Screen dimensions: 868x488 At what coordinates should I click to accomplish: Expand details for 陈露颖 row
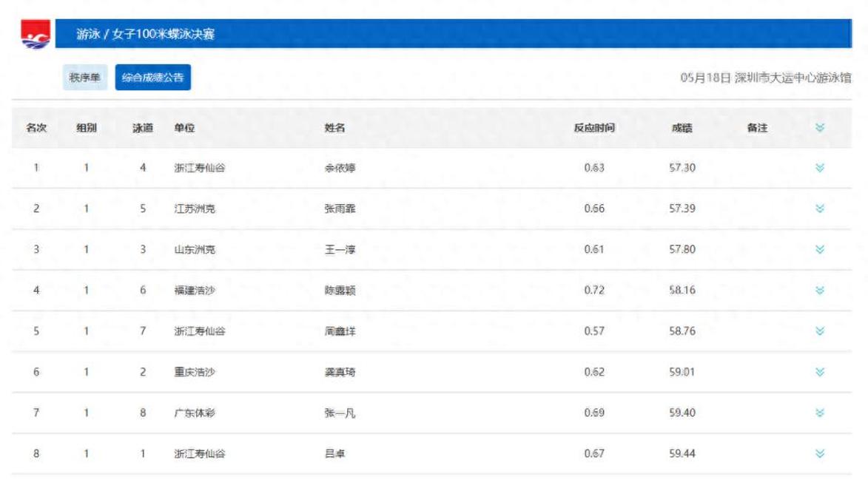[x=820, y=291]
